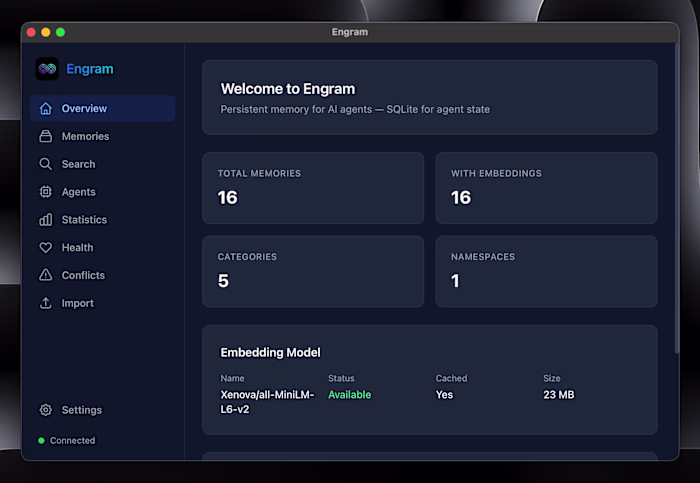The width and height of the screenshot is (700, 483).
Task: Click the Memories storage icon
Action: coord(46,136)
